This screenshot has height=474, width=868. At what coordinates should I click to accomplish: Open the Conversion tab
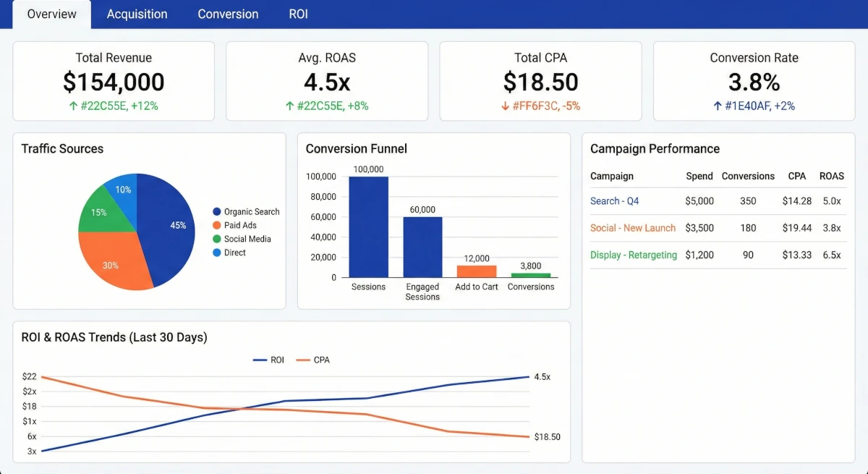coord(228,14)
